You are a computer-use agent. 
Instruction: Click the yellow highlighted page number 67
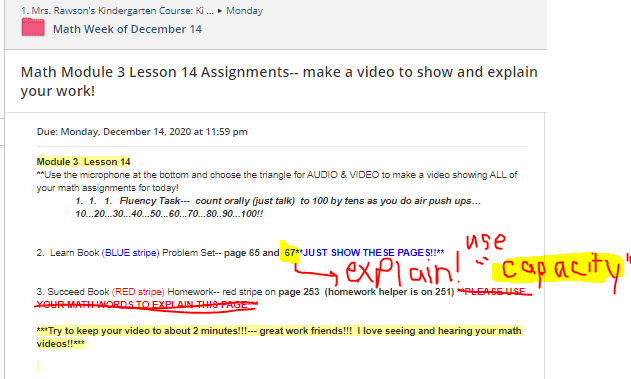click(x=289, y=253)
